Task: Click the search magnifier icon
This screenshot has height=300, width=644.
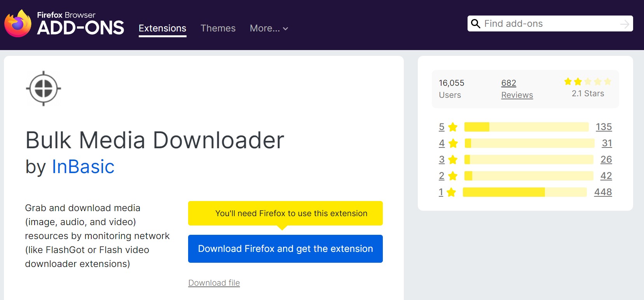Action: tap(475, 24)
